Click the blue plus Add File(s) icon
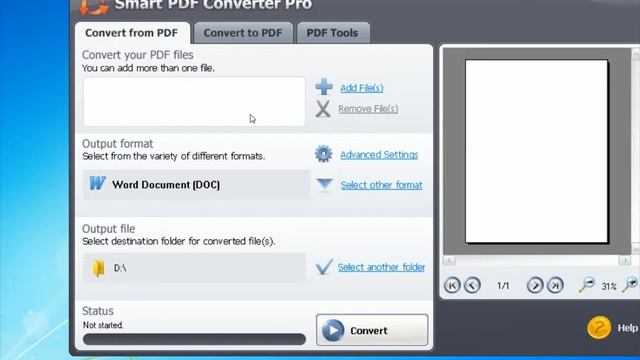Image resolution: width=640 pixels, height=360 pixels. coord(324,87)
